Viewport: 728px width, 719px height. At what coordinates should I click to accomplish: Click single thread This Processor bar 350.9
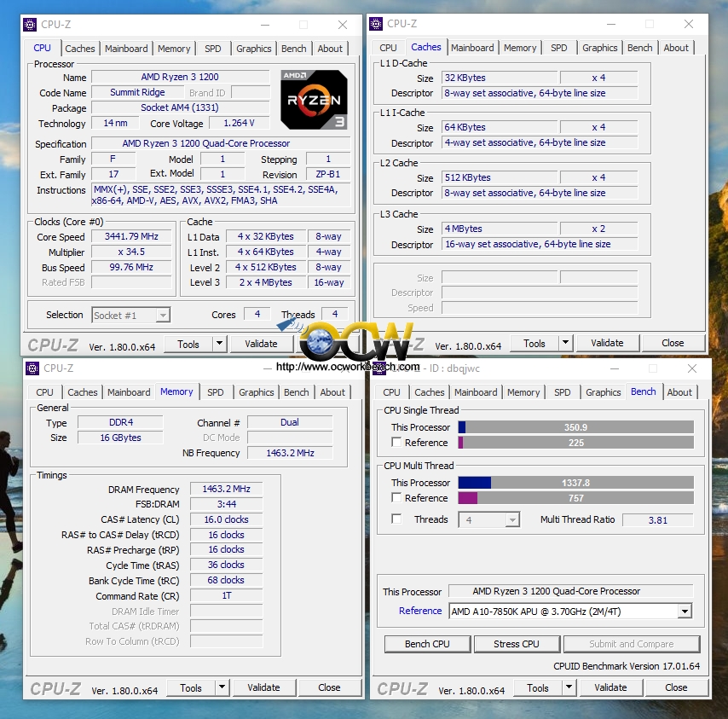point(575,427)
